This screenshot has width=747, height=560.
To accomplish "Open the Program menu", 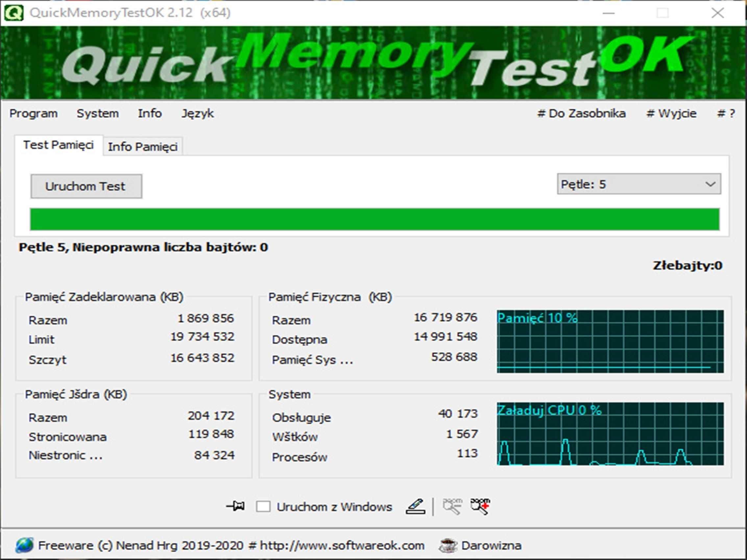I will (x=34, y=113).
